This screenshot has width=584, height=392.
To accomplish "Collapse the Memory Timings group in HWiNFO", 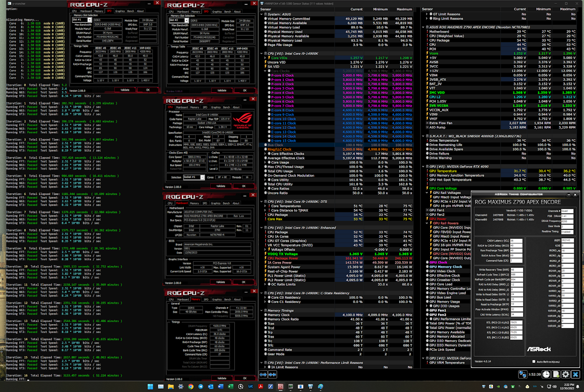I will pyautogui.click(x=261, y=310).
